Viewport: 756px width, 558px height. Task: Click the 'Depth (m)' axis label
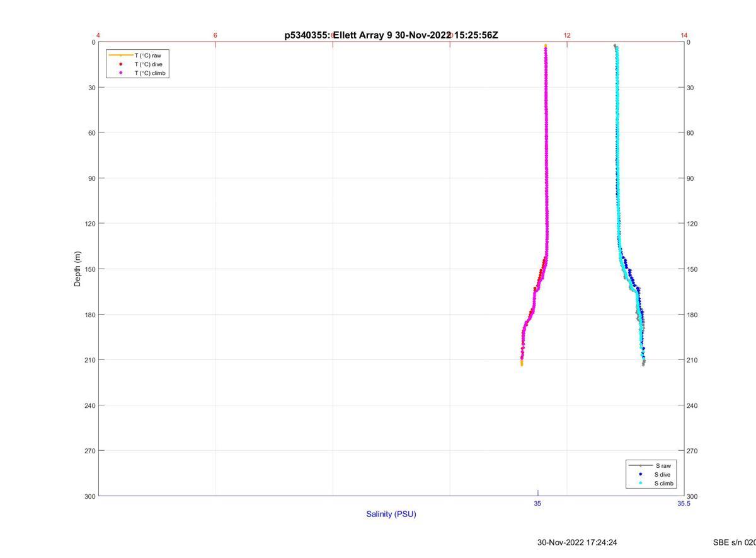point(77,269)
